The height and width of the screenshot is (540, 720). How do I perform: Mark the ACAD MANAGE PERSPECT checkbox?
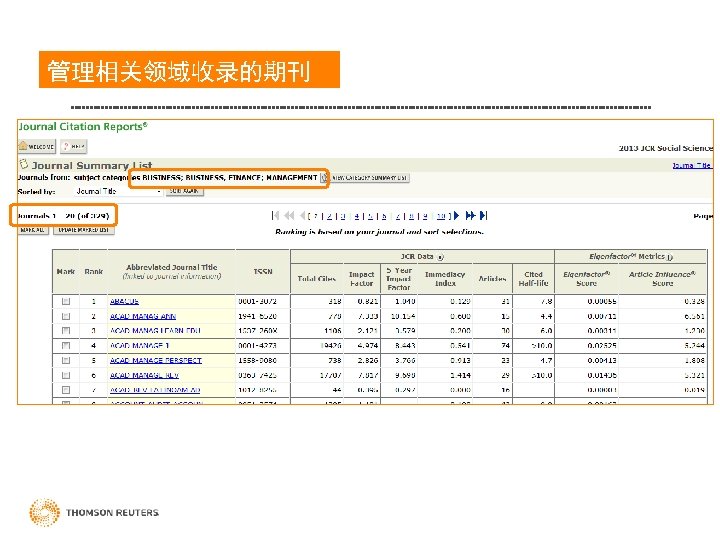(x=66, y=360)
